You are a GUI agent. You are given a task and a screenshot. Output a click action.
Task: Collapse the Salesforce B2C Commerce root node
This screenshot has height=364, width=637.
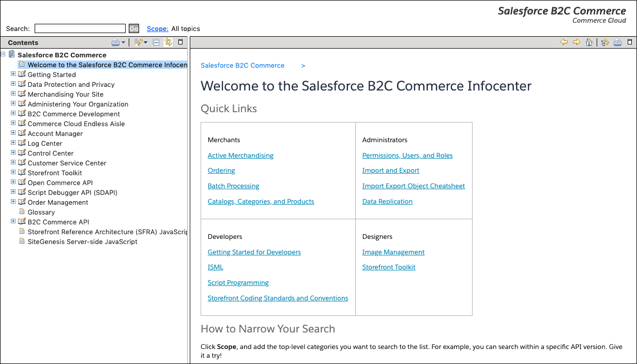click(3, 54)
